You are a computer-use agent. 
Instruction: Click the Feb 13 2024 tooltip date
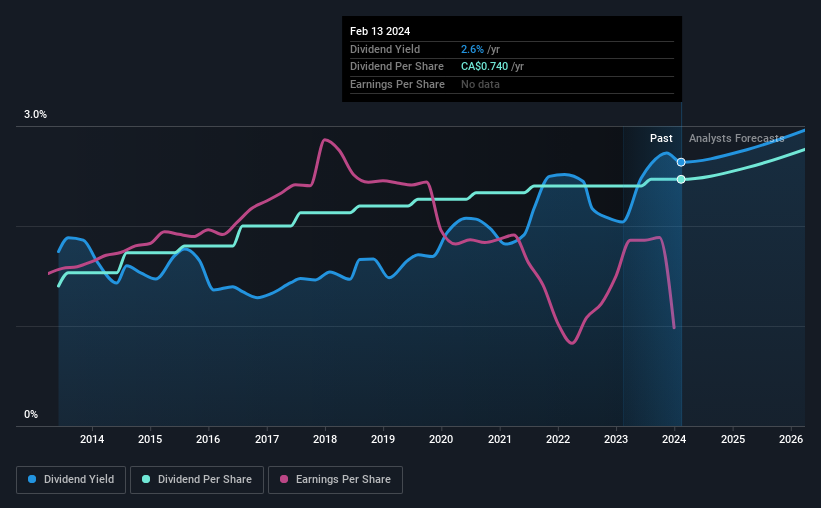pyautogui.click(x=380, y=31)
